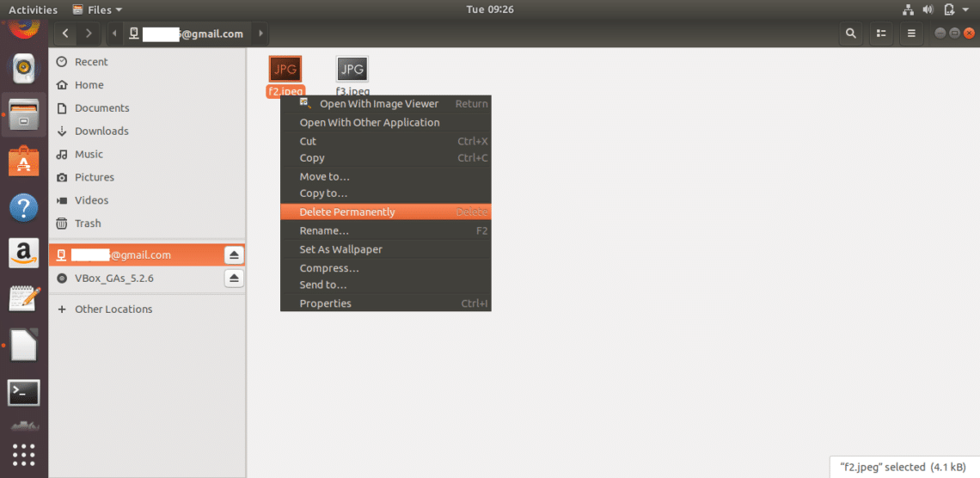Open the blank document app in dock
This screenshot has height=478, width=980.
[24, 346]
